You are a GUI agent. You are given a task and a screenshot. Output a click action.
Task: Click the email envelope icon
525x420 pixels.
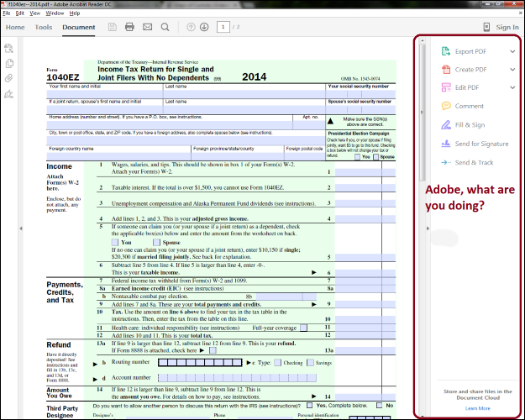147,27
